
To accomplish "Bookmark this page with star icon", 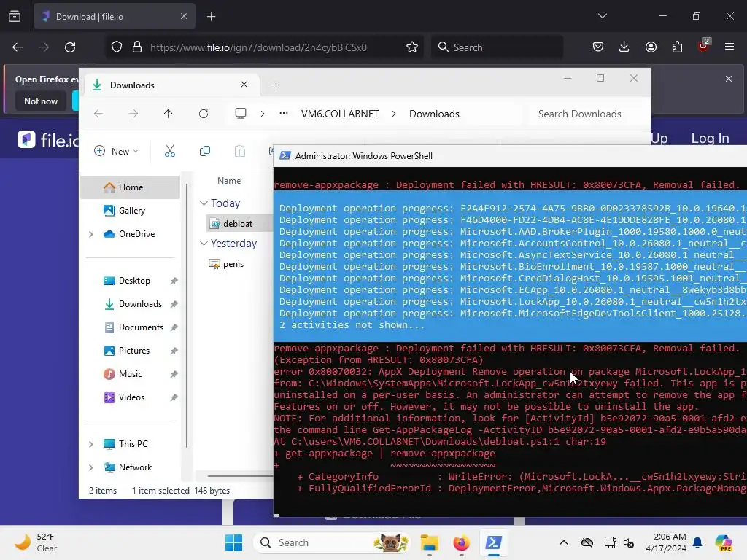I will point(412,47).
